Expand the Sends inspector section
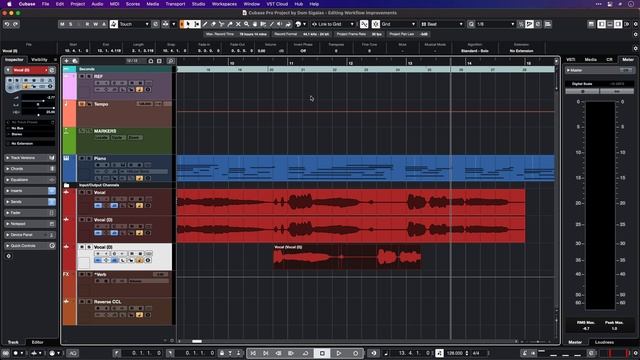Screen dimensions: 640x360 (30, 202)
